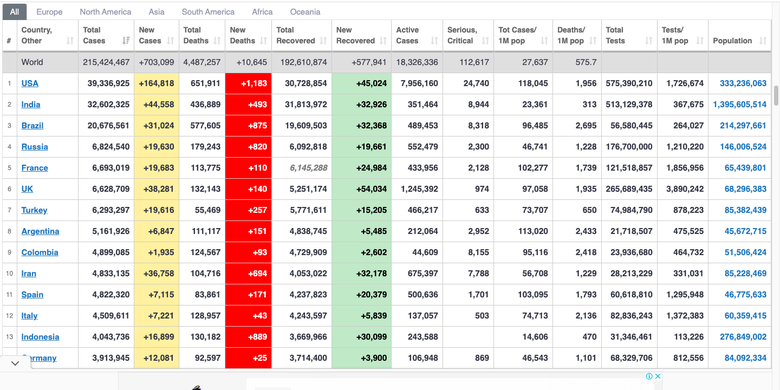Select the Oceania tab

coord(305,12)
